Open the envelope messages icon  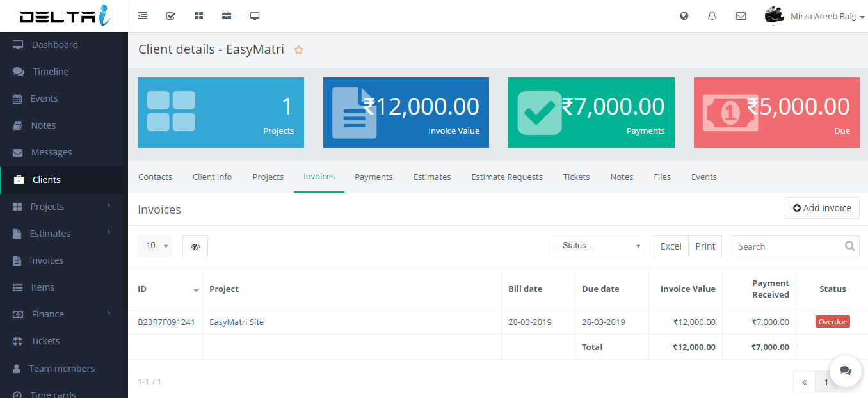[741, 16]
